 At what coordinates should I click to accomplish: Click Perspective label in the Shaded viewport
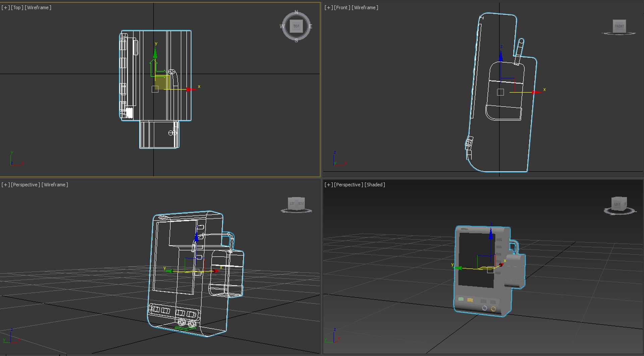pos(348,185)
